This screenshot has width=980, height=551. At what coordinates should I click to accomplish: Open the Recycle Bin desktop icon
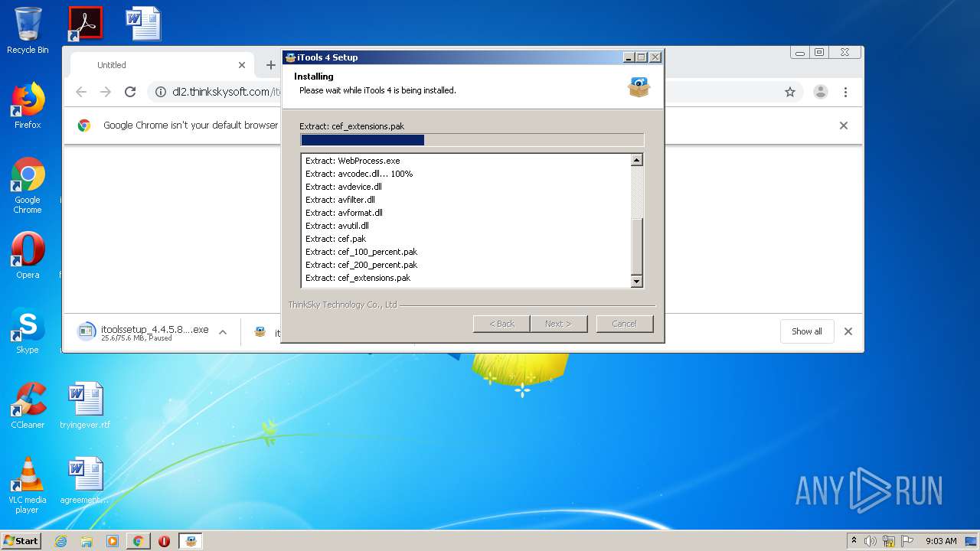pos(28,31)
